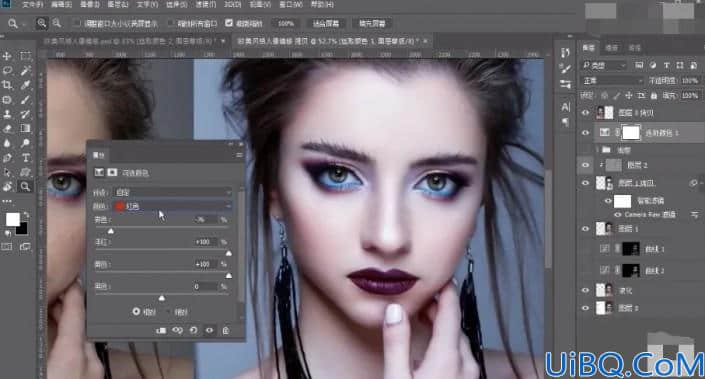Select the Magic Wand tool
The image size is (705, 379).
coord(25,70)
